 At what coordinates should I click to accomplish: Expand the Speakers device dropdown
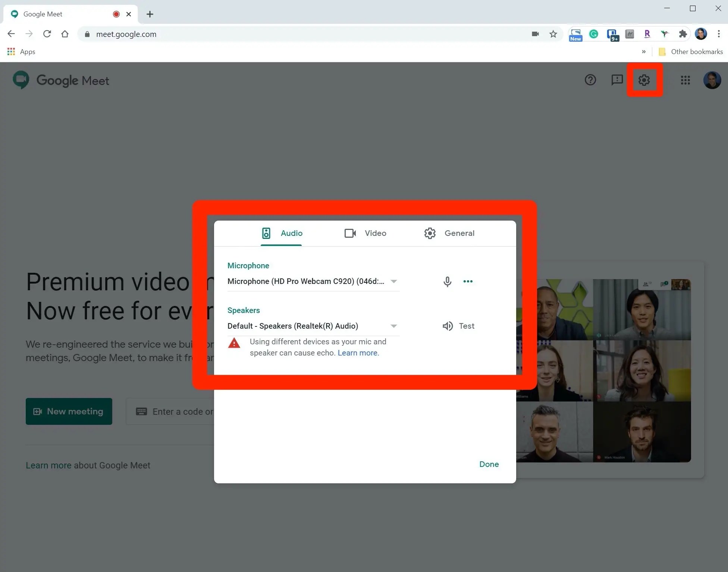click(393, 326)
